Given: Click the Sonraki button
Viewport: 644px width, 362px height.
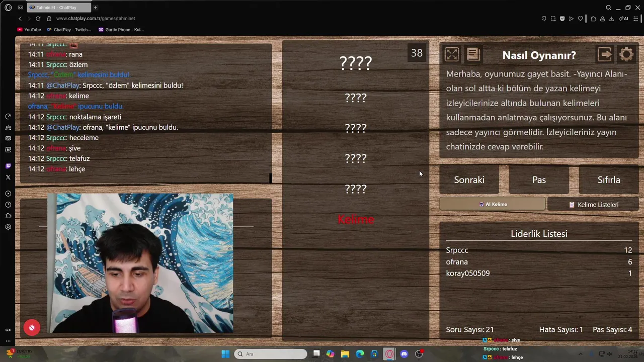Looking at the screenshot, I should (469, 180).
